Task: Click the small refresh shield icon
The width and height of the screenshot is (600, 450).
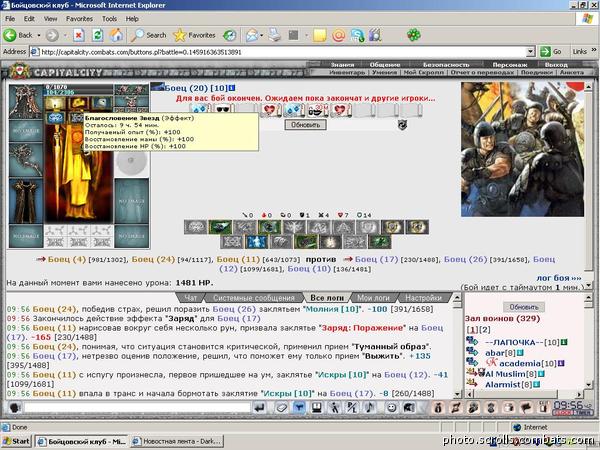Action: pos(402,124)
